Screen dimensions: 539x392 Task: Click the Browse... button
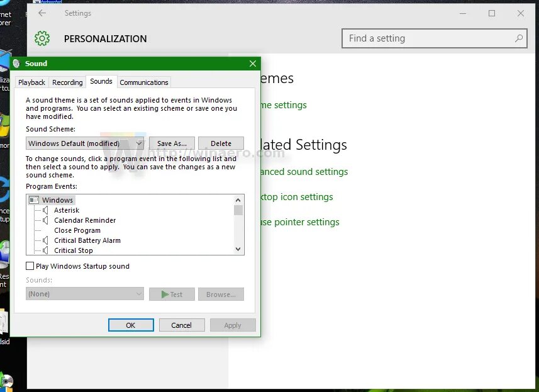click(221, 294)
